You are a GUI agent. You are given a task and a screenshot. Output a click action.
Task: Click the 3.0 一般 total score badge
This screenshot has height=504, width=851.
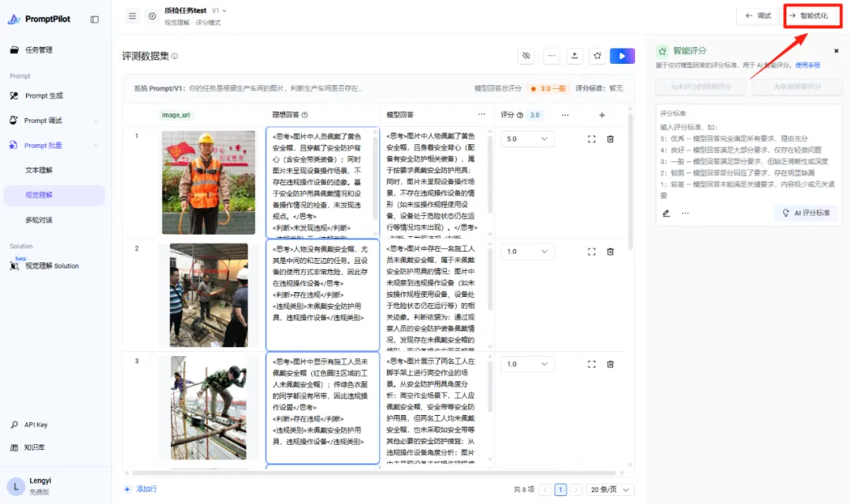549,88
